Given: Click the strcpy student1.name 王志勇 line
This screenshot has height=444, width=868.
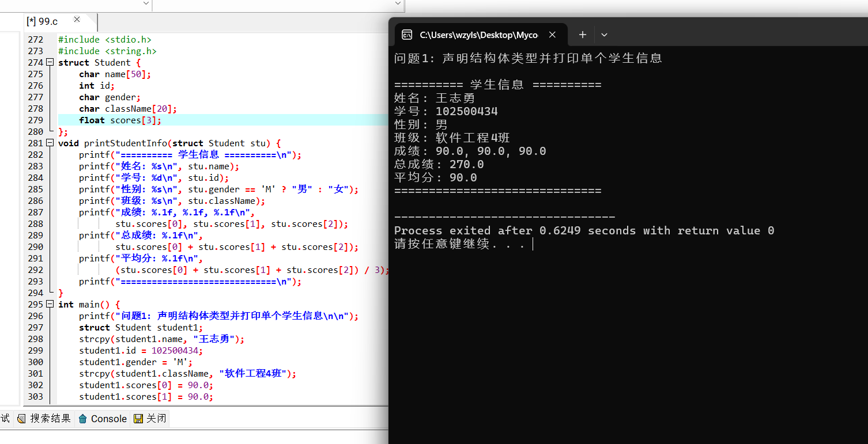Looking at the screenshot, I should [x=162, y=339].
